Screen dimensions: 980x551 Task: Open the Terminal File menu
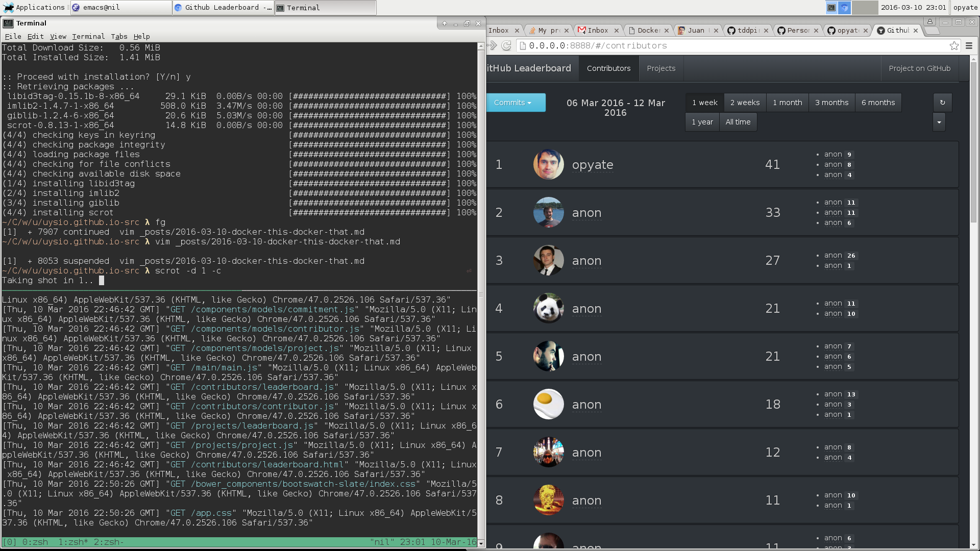click(x=13, y=36)
